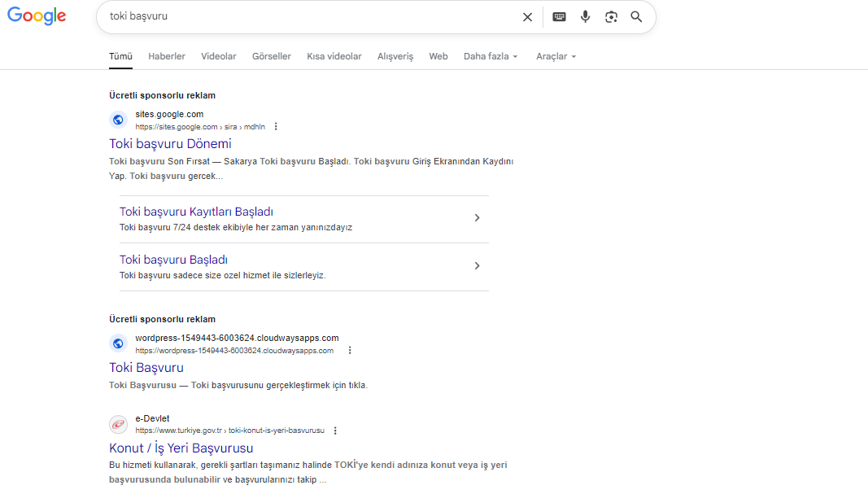Open the Araçlar dropdown

coord(556,56)
